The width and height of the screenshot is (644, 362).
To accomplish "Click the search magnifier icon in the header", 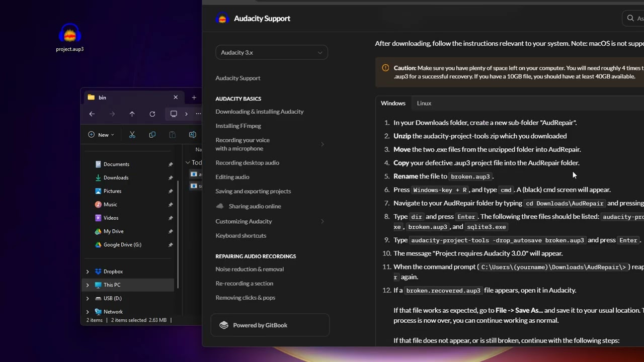I will tap(630, 18).
